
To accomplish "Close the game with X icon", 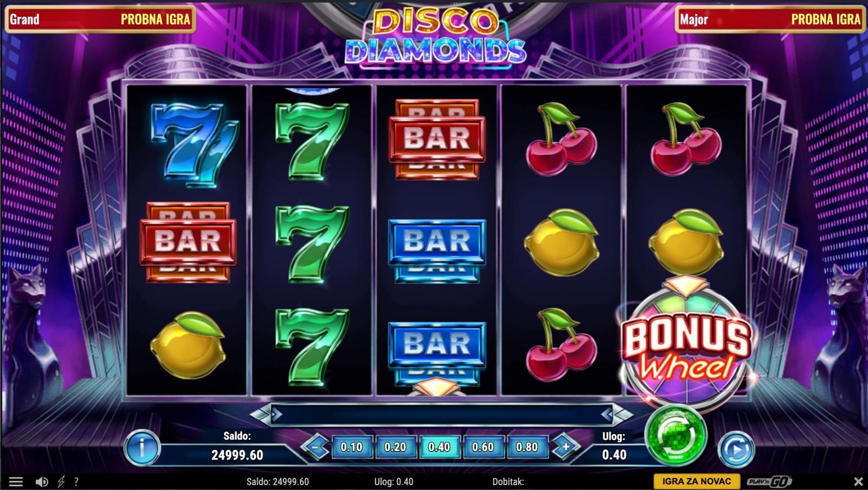I will coord(858,481).
